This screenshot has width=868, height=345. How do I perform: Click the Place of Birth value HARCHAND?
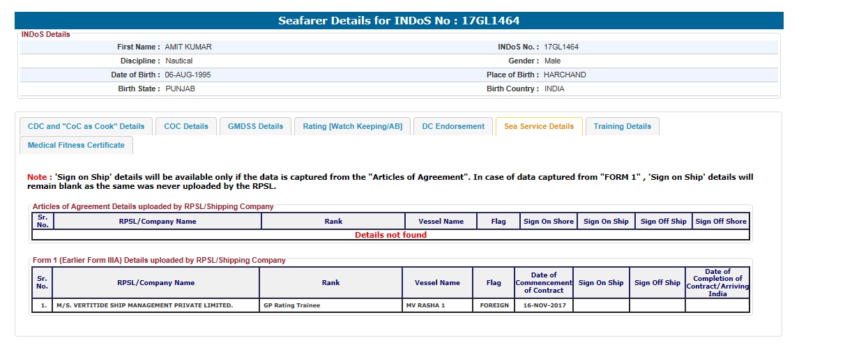[x=565, y=75]
